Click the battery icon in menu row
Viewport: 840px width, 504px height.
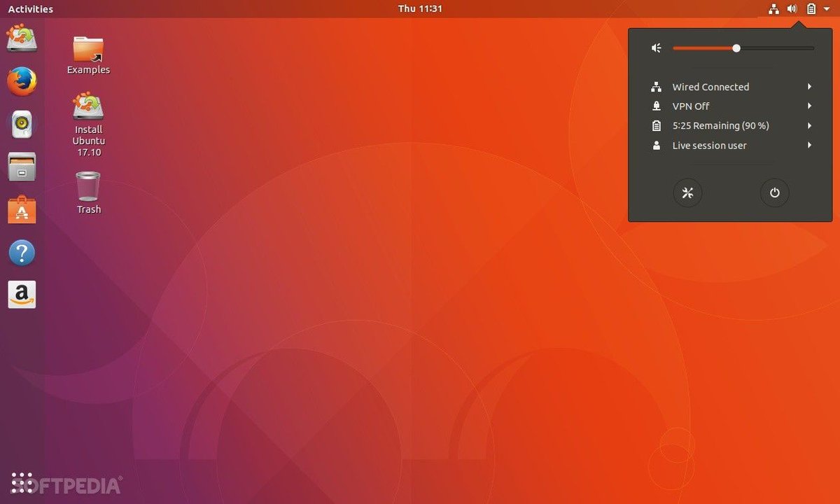click(x=656, y=126)
